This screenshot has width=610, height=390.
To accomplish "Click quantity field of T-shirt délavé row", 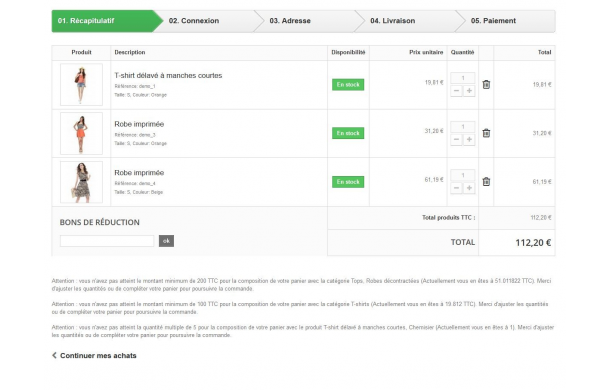I will click(463, 78).
